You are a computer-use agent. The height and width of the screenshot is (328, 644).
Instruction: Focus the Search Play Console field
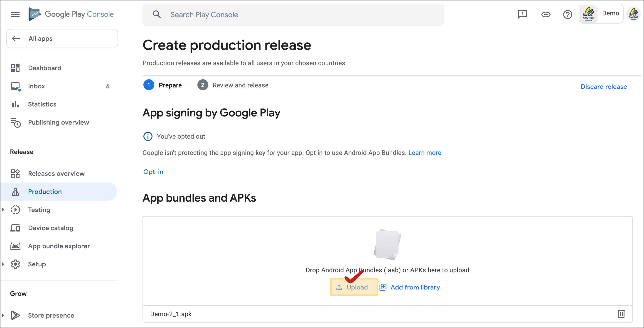pyautogui.click(x=293, y=14)
